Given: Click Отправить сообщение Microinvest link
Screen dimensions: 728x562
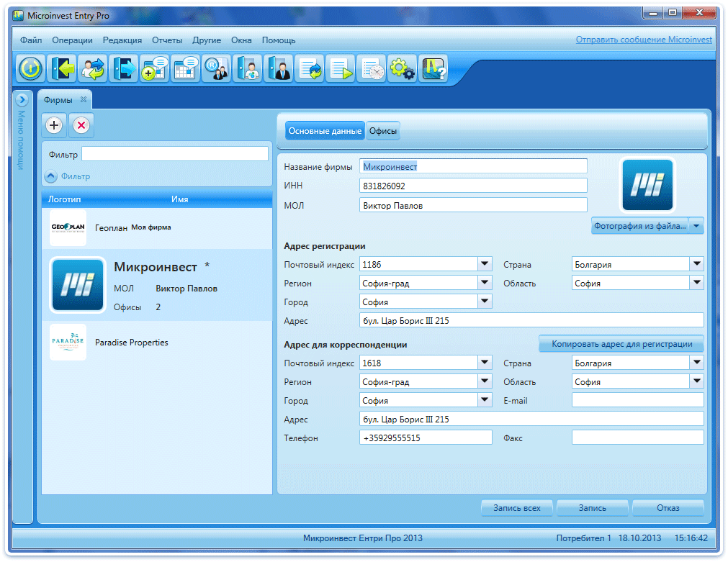Looking at the screenshot, I should click(x=644, y=40).
